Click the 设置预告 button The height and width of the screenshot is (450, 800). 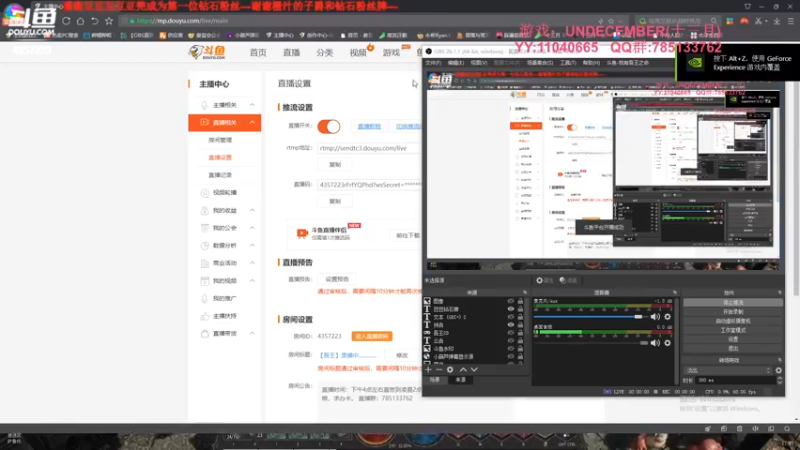[337, 279]
